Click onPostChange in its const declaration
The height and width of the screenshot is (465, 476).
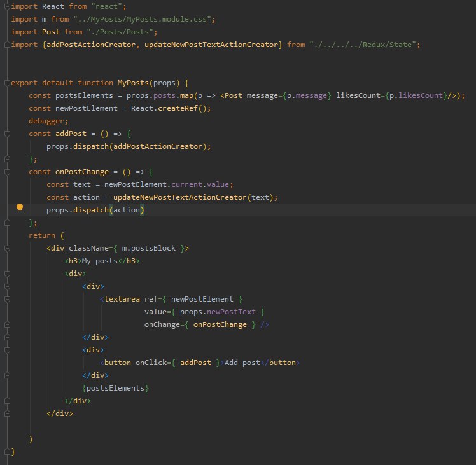[82, 172]
